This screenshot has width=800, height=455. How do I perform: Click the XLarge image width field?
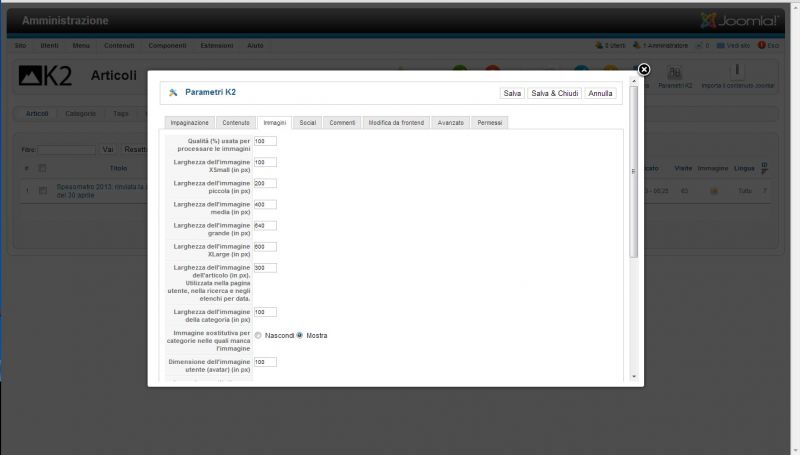265,246
